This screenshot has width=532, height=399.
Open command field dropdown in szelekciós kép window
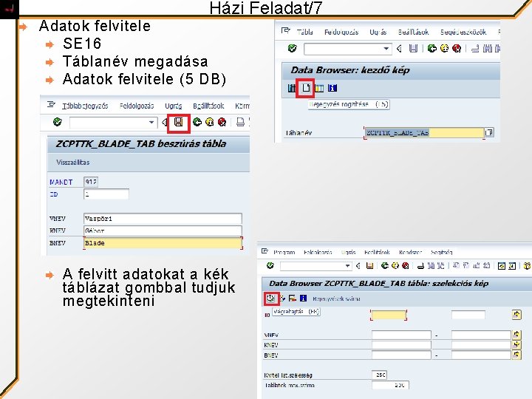tap(347, 266)
